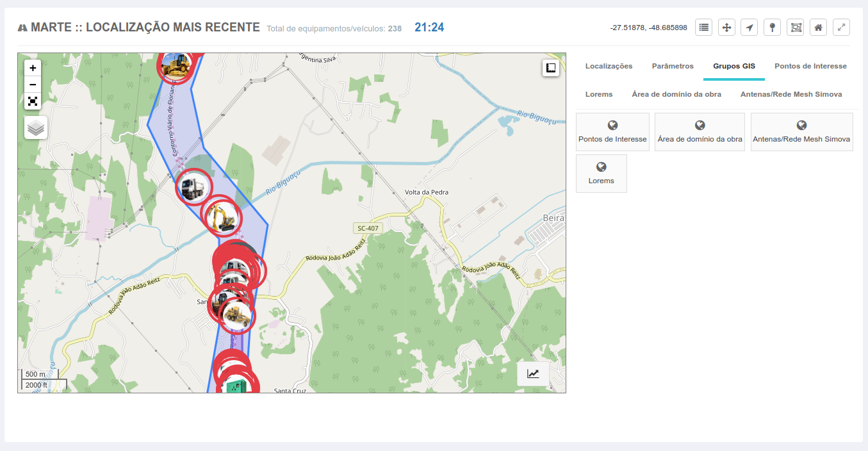Open the map layers selector
This screenshot has width=868, height=451.
[36, 127]
